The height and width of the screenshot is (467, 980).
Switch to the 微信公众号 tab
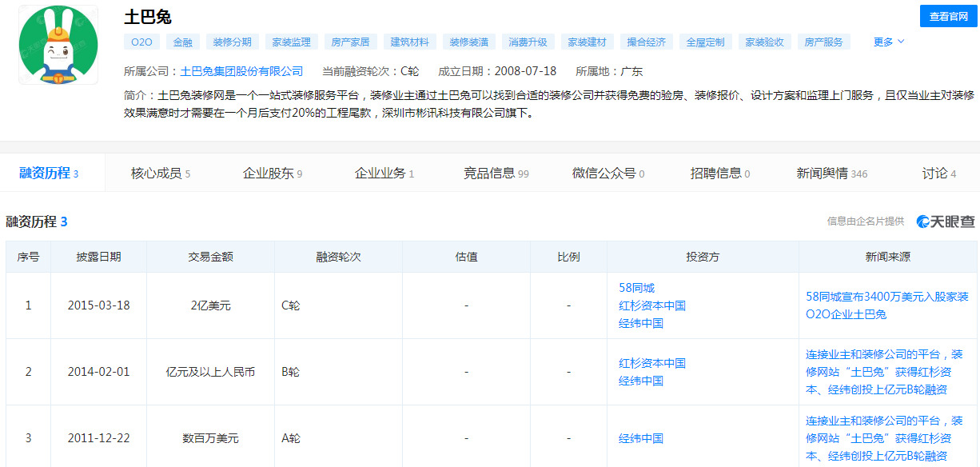[608, 173]
